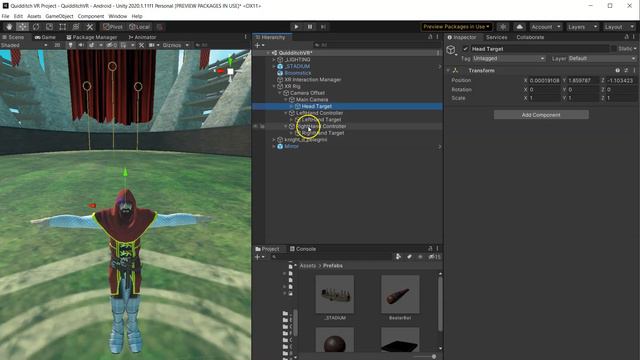
Task: Open the Shaded draw mode dropdown
Action: (x=24, y=45)
